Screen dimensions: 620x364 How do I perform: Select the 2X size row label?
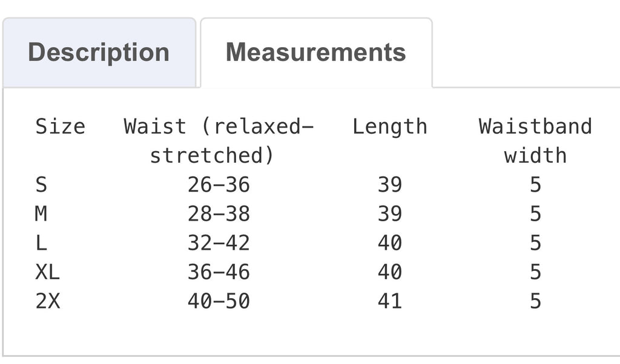(47, 301)
